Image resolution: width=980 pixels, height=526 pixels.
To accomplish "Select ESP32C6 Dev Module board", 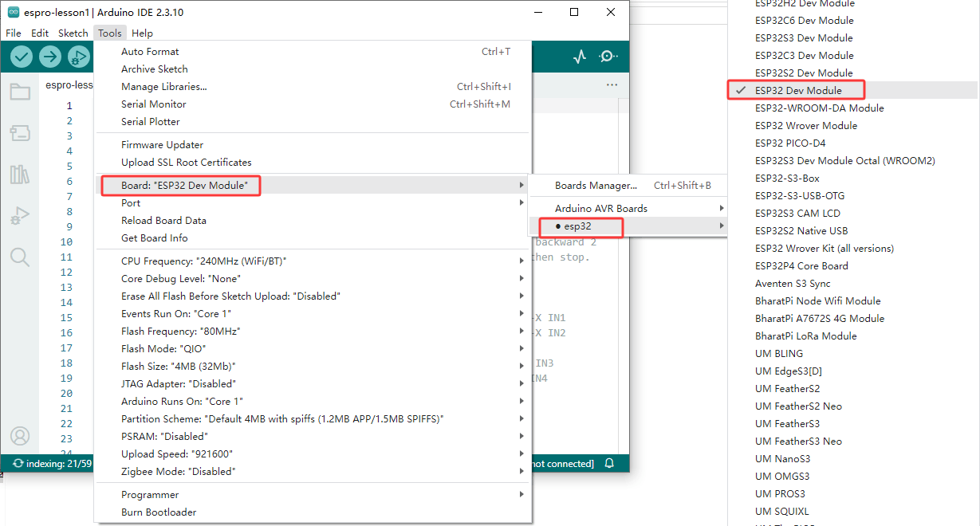I will (854, 21).
